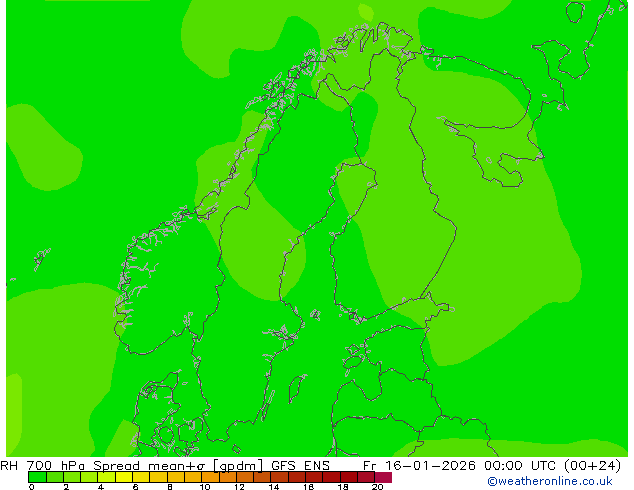Pick the orange legend swatch between 10 and 11
Image resolution: width=634 pixels, height=490 pixels.
(x=210, y=477)
